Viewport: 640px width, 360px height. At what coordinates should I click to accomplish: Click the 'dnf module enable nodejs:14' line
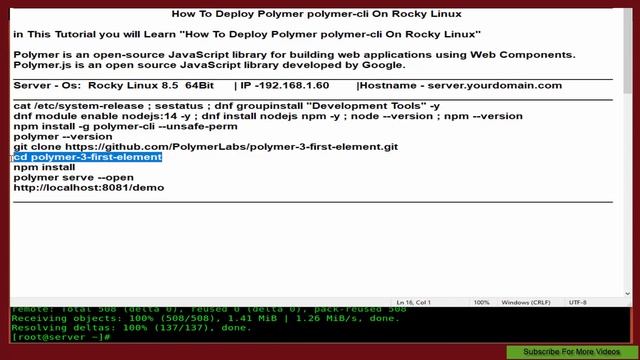click(x=268, y=116)
